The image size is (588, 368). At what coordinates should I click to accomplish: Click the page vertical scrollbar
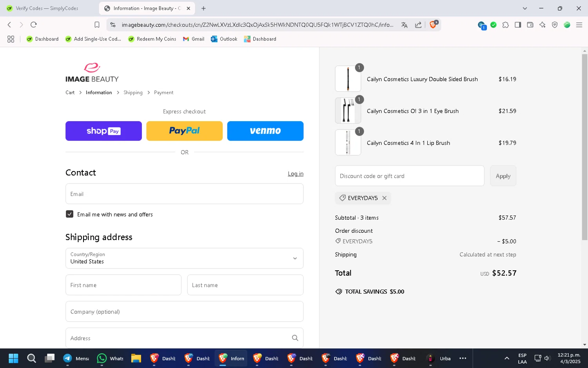coord(584,147)
